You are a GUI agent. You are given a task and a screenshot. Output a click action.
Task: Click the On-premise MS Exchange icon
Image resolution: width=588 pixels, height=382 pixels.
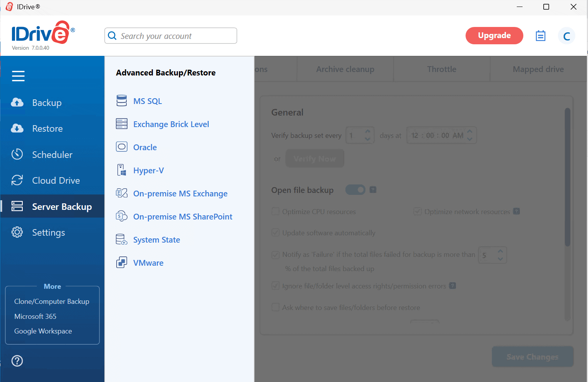coord(122,193)
